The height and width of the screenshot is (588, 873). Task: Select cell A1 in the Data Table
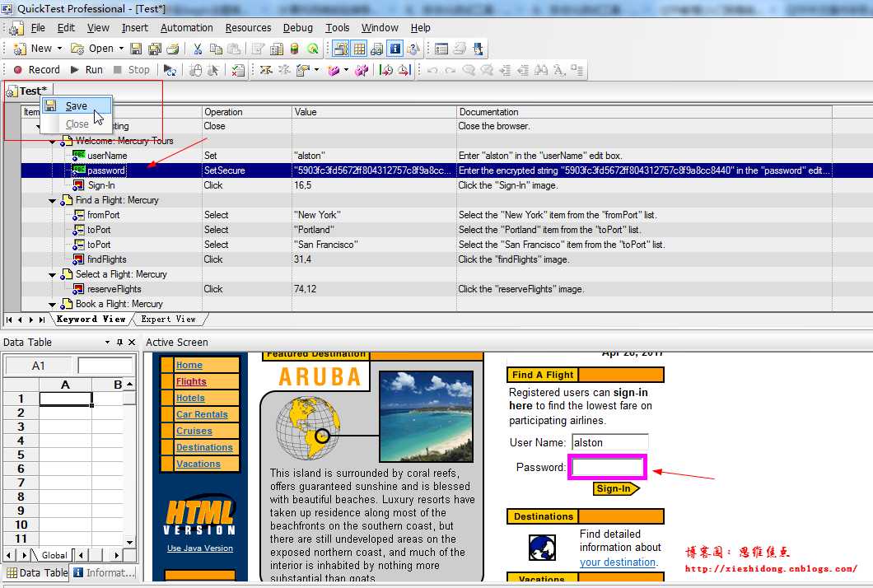coord(65,399)
